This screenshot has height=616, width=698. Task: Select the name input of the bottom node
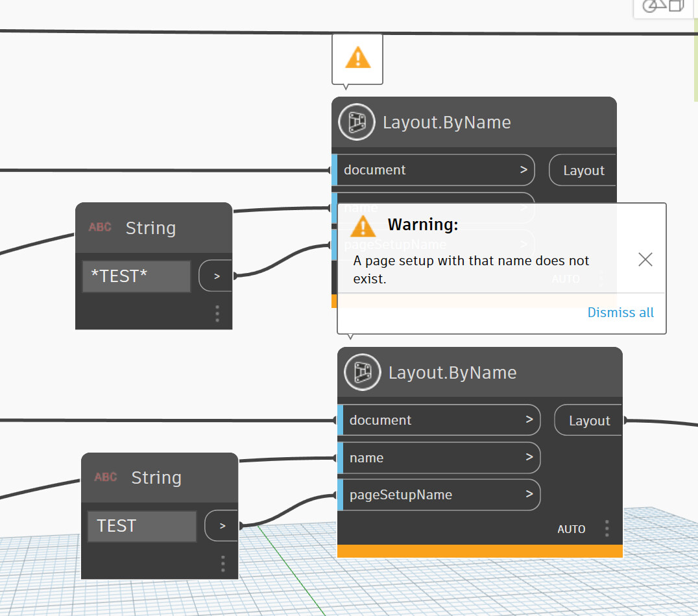point(439,458)
